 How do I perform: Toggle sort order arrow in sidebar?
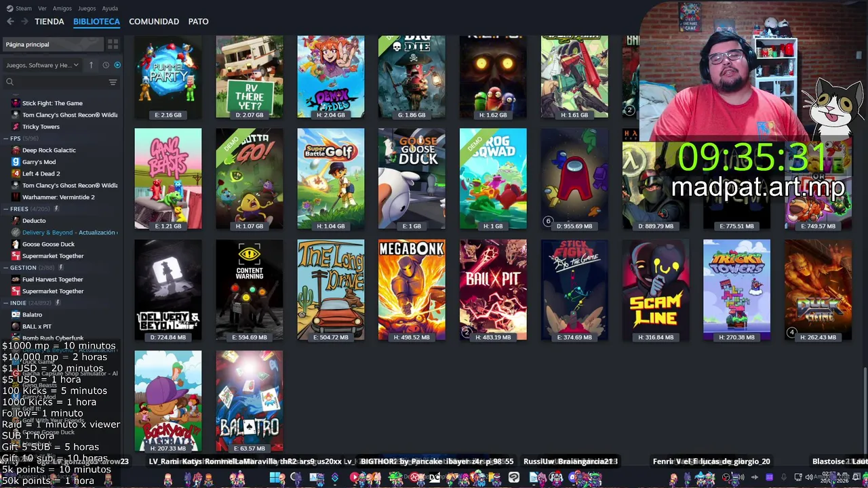coord(91,65)
